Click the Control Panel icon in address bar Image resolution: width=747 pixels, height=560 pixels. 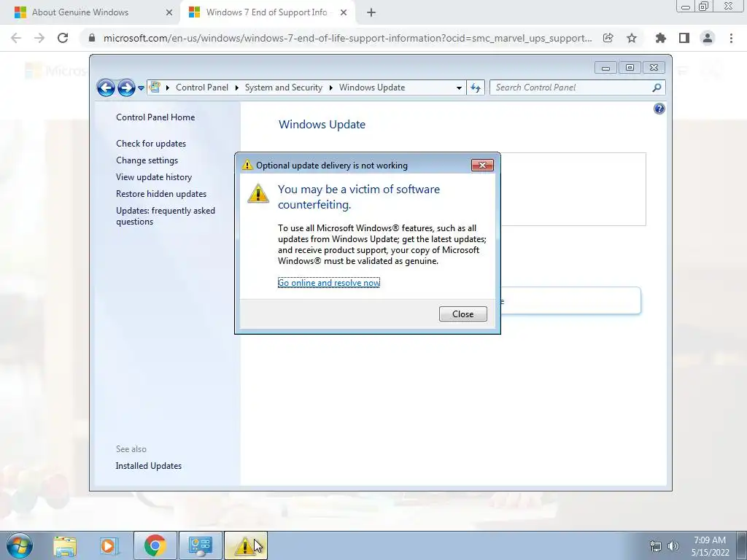coord(155,87)
